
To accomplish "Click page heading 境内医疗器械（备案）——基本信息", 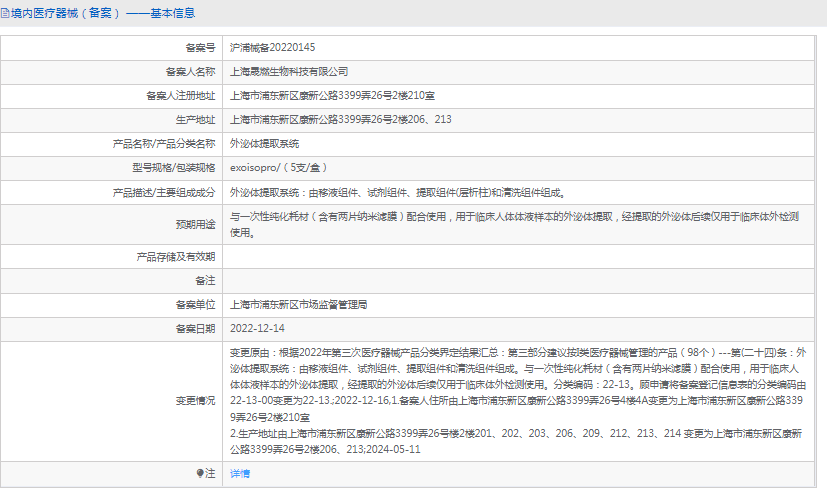I will [103, 13].
